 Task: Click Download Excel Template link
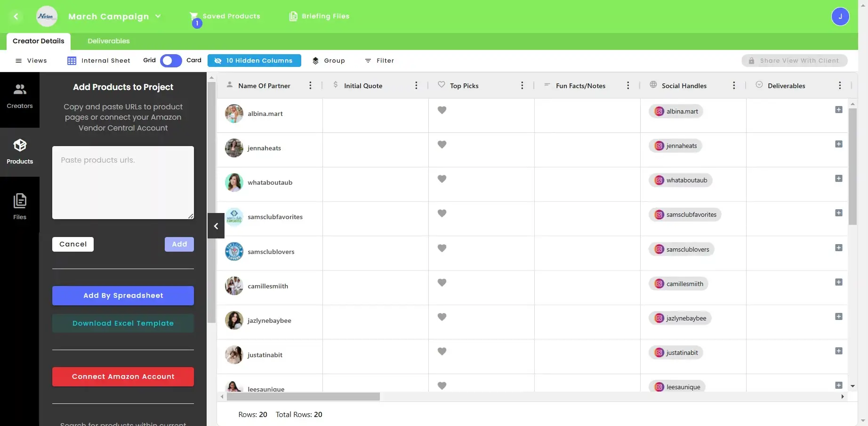[123, 323]
